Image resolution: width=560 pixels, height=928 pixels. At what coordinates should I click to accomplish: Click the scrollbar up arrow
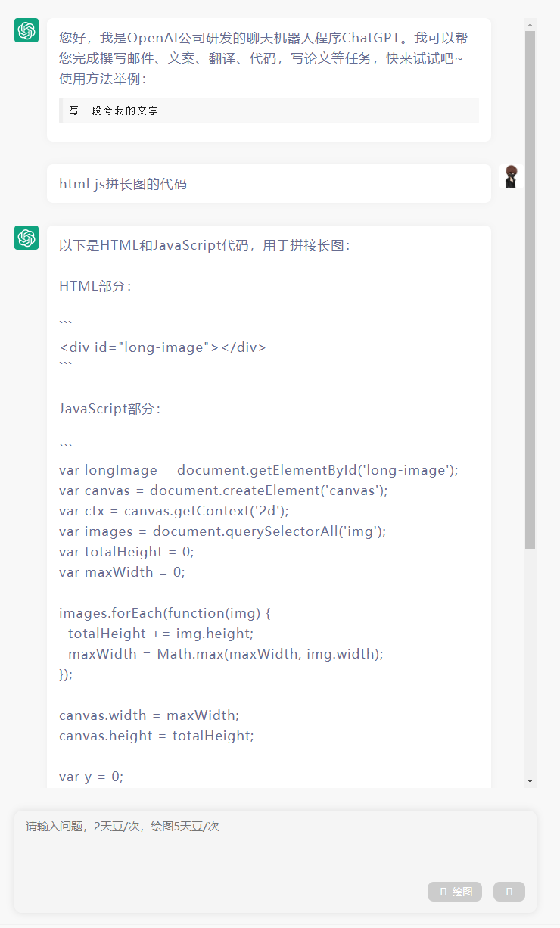530,25
